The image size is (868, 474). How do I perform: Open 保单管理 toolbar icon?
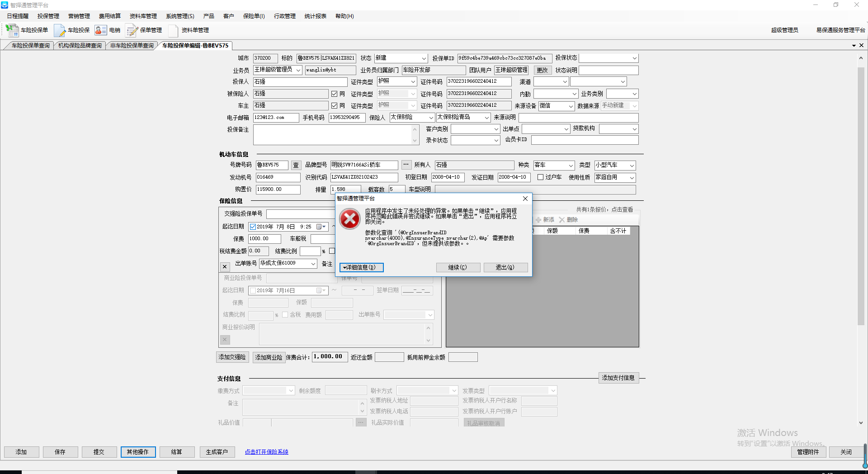click(x=132, y=30)
